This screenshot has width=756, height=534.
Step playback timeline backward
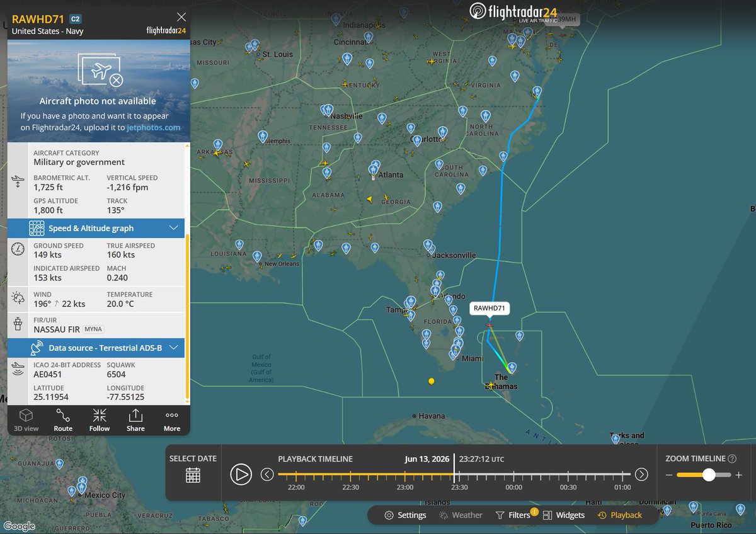tap(267, 474)
